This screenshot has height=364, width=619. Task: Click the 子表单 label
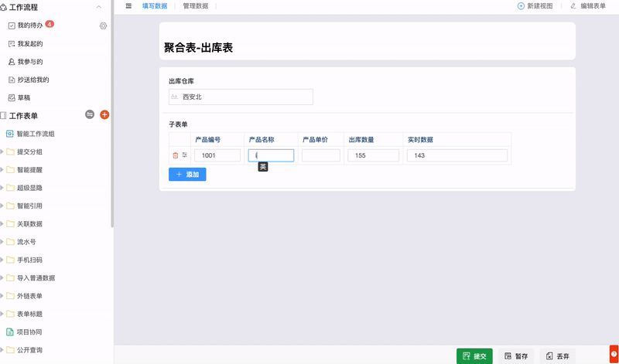[178, 124]
